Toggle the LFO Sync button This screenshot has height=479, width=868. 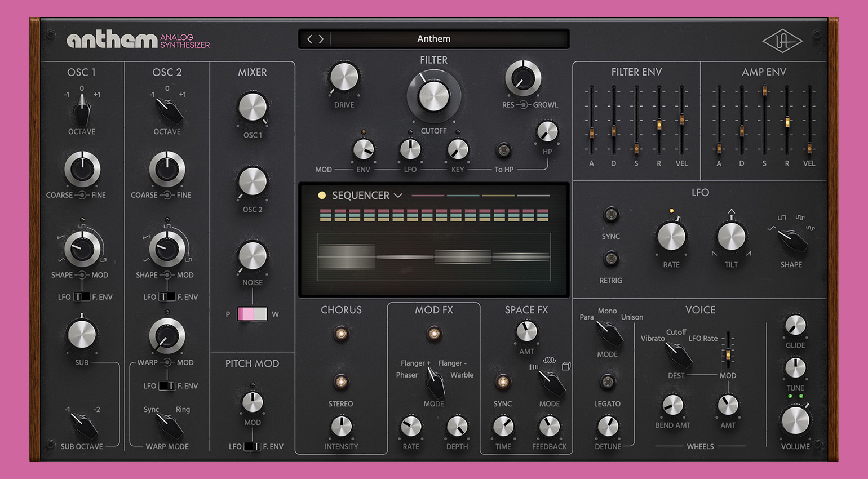[x=610, y=215]
